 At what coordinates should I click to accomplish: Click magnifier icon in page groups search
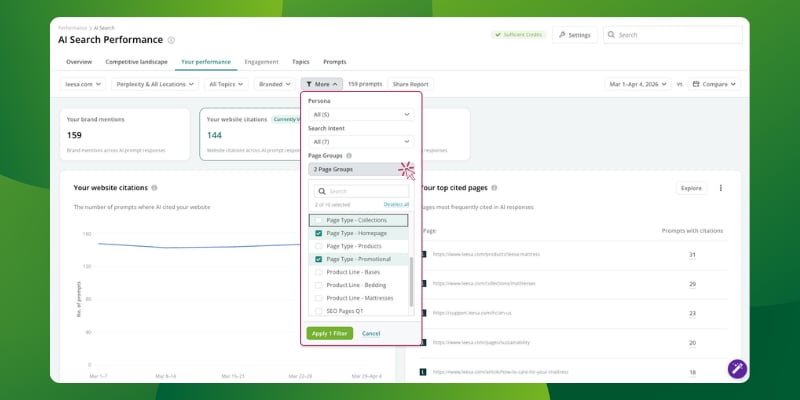(322, 191)
